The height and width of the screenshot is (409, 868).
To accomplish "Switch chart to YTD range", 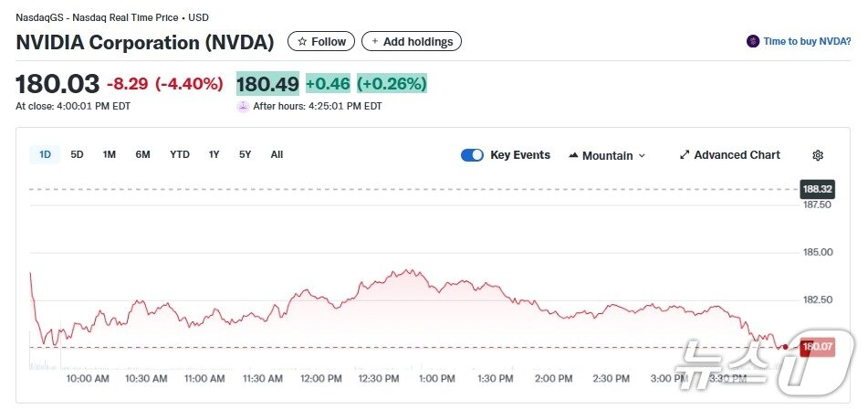I will [x=180, y=154].
